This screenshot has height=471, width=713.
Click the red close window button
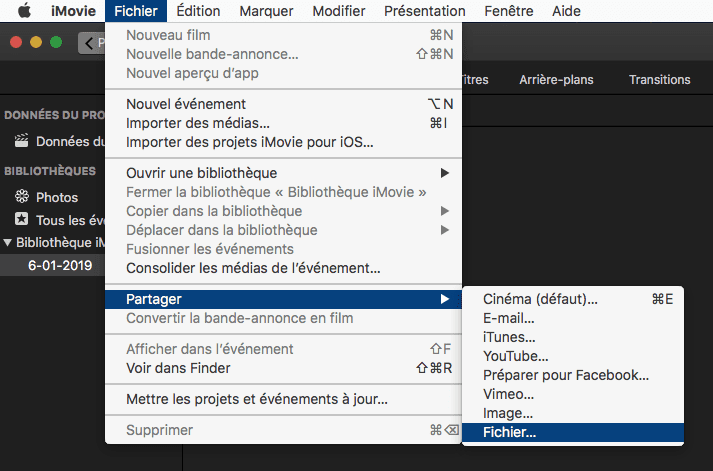(16, 42)
